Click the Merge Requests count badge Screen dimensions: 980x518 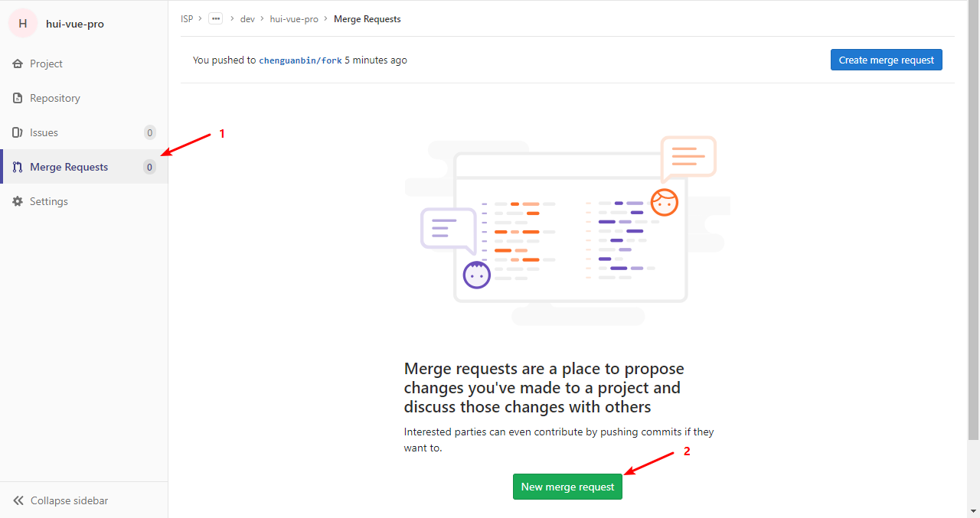(150, 168)
